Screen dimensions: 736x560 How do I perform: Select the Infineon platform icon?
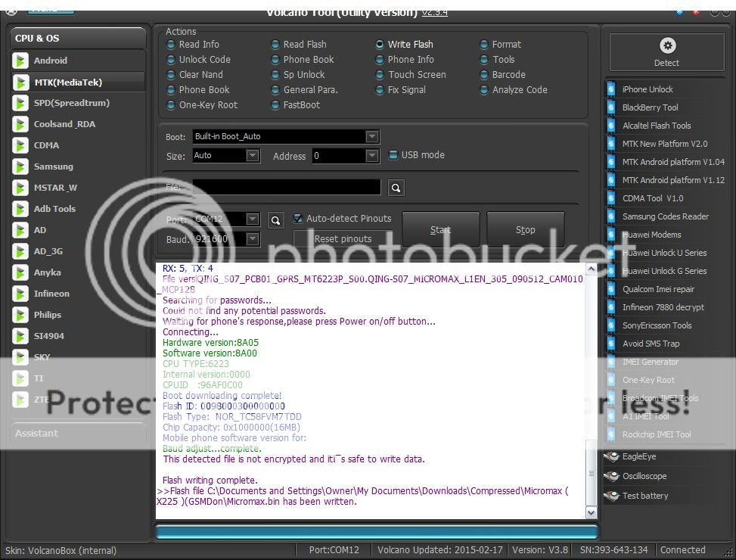[x=20, y=294]
